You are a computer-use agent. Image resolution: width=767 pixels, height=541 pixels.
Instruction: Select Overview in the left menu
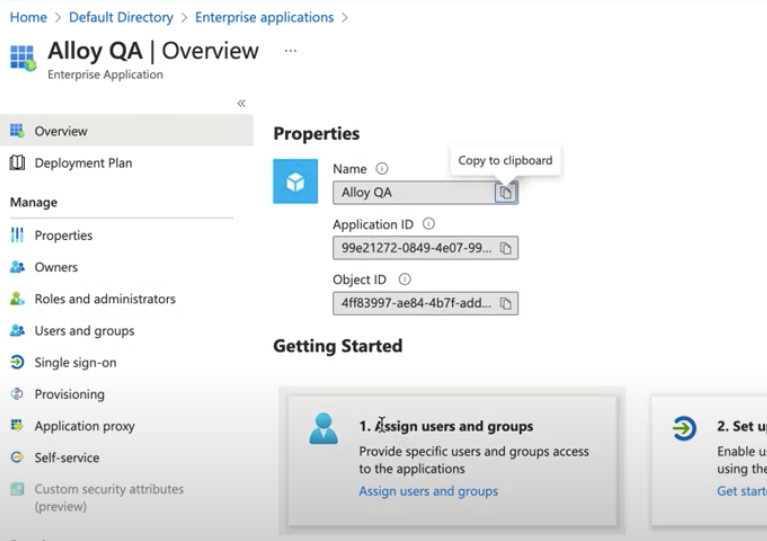127,131
